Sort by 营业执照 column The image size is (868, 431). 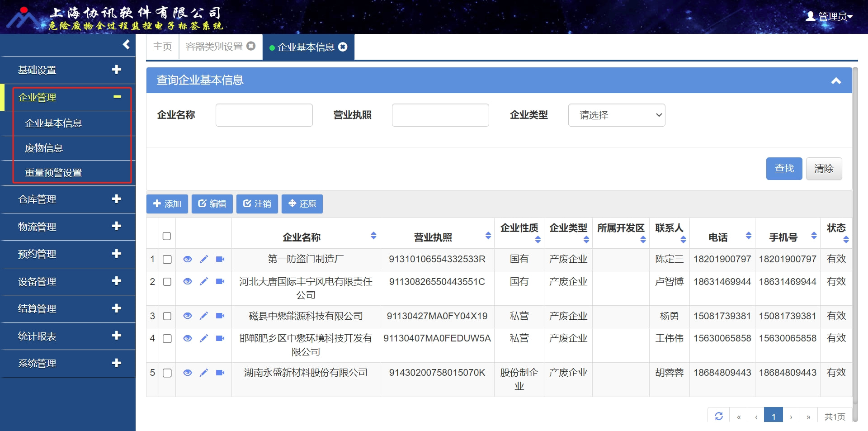tap(488, 236)
